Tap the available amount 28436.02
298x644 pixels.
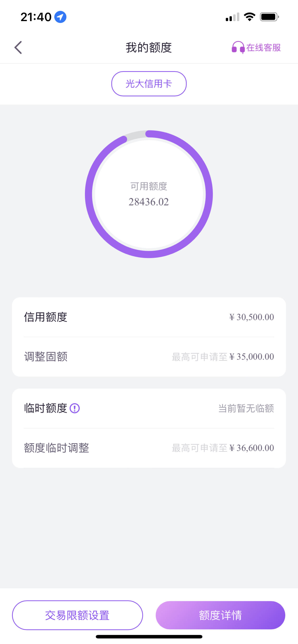pos(149,202)
